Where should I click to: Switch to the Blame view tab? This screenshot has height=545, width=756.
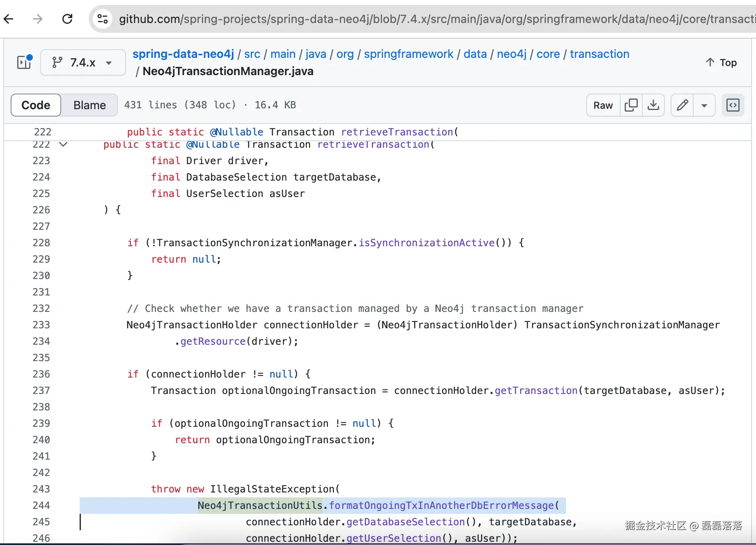coord(89,105)
